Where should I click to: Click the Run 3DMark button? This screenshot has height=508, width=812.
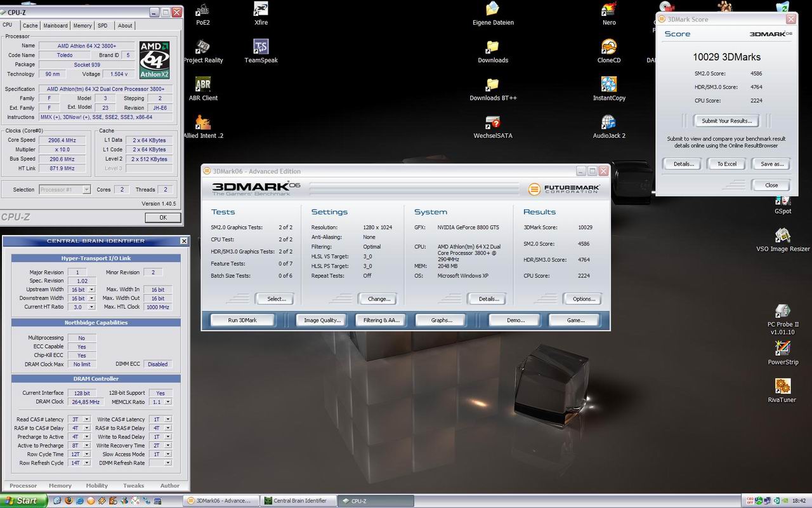click(242, 320)
